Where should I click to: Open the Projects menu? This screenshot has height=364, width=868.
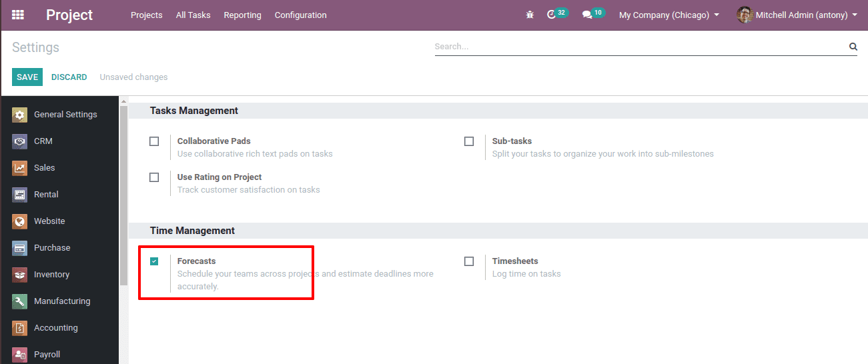click(147, 15)
